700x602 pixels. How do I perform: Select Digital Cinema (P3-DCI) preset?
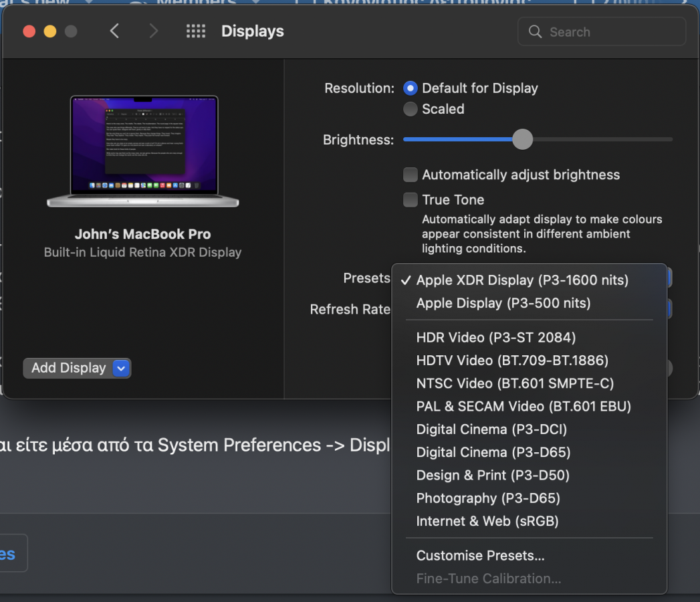(491, 429)
